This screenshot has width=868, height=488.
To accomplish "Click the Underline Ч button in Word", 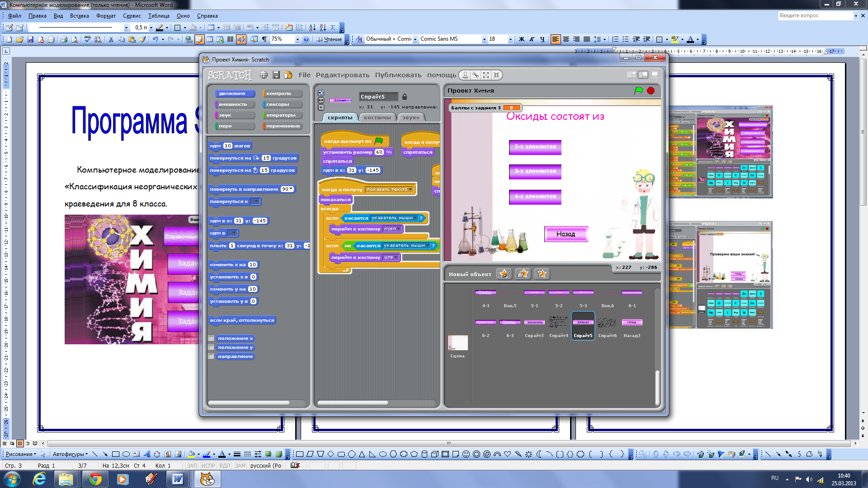I will [x=542, y=39].
